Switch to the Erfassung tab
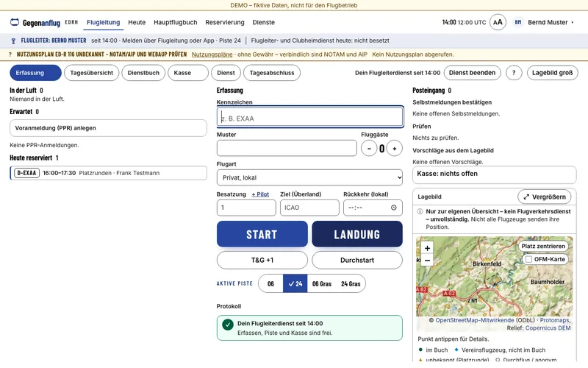 35,73
